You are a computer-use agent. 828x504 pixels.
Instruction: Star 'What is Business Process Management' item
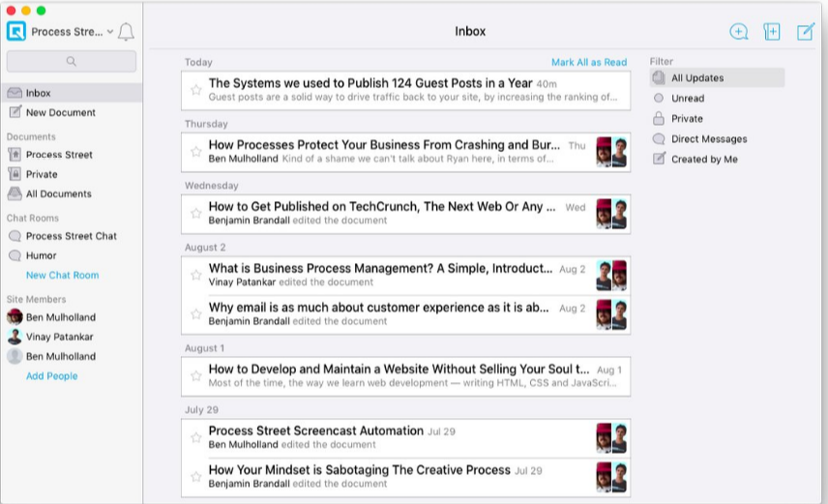196,275
